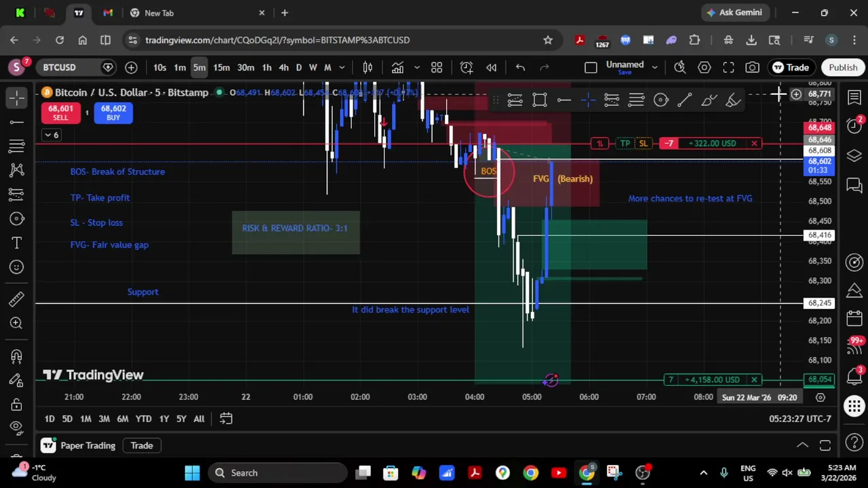
Task: Select the trend line drawing tool
Action: pos(17,122)
